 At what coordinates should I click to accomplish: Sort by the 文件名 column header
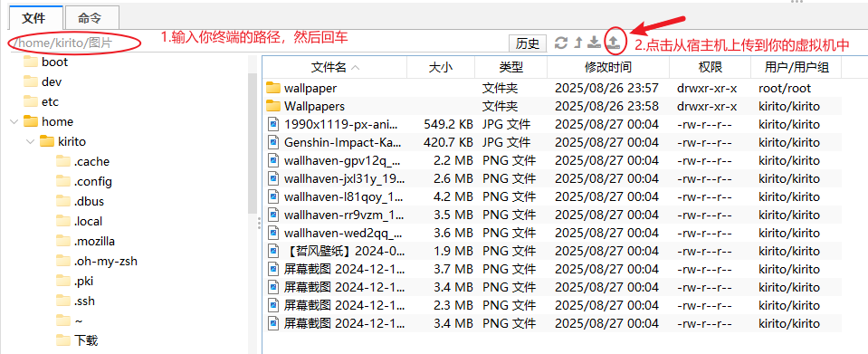click(x=334, y=67)
